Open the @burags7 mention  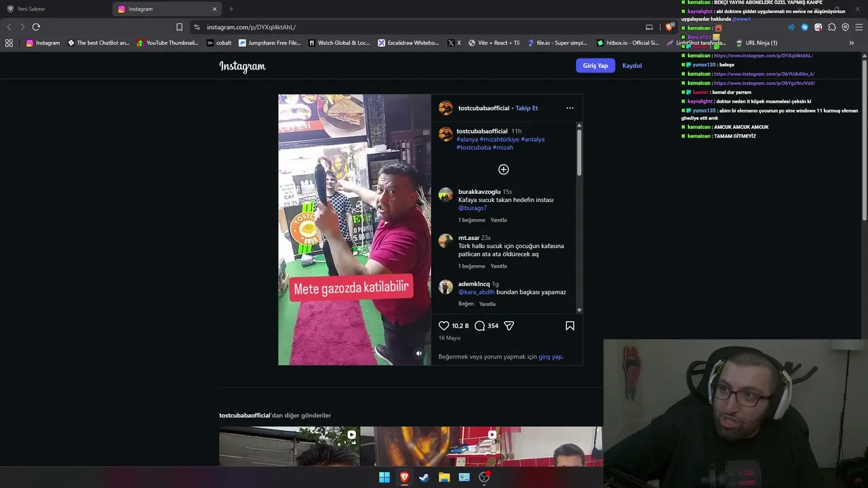tap(473, 208)
